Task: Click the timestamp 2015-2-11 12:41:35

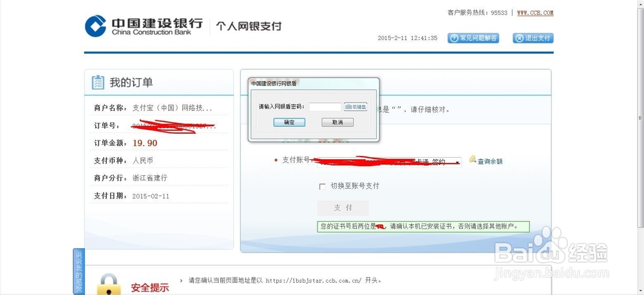Action: click(x=408, y=38)
